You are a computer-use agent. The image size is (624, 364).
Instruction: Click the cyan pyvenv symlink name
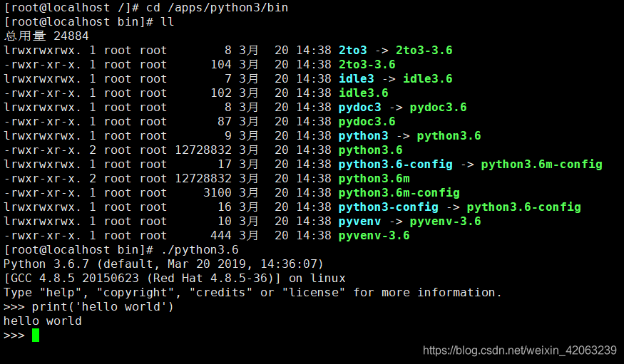tap(359, 222)
